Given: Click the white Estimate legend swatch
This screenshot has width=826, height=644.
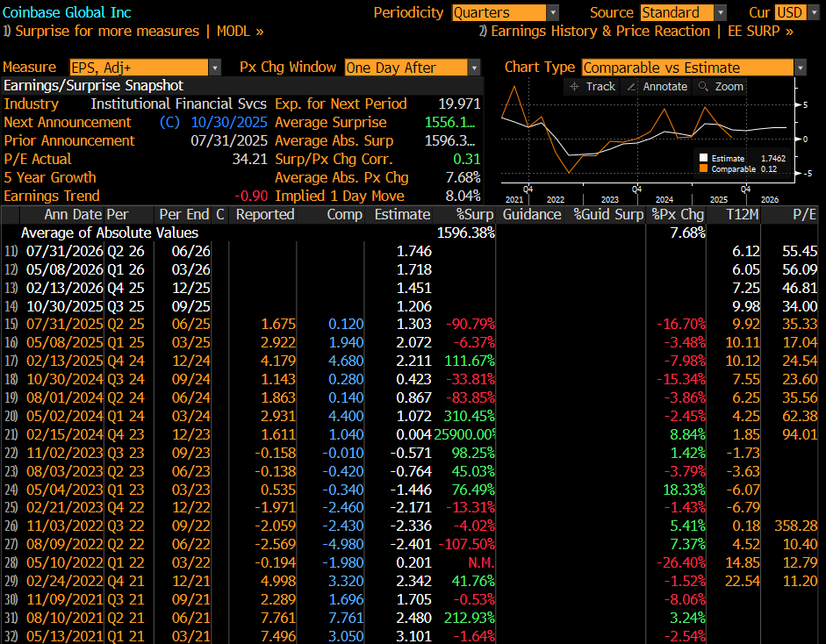Looking at the screenshot, I should [702, 159].
